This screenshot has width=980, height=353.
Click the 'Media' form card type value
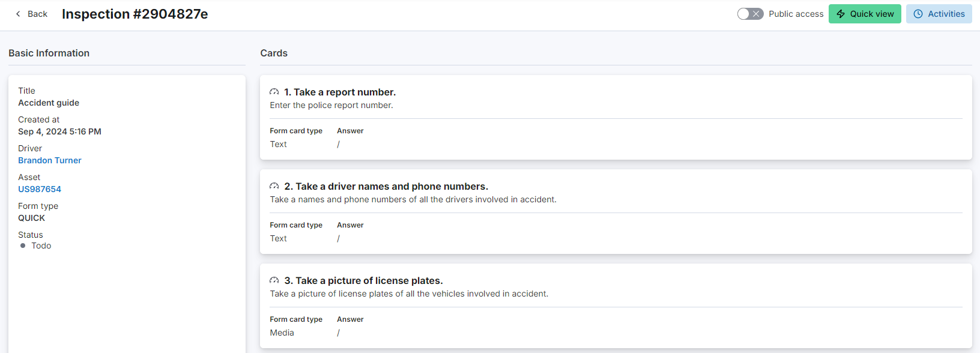tap(282, 333)
